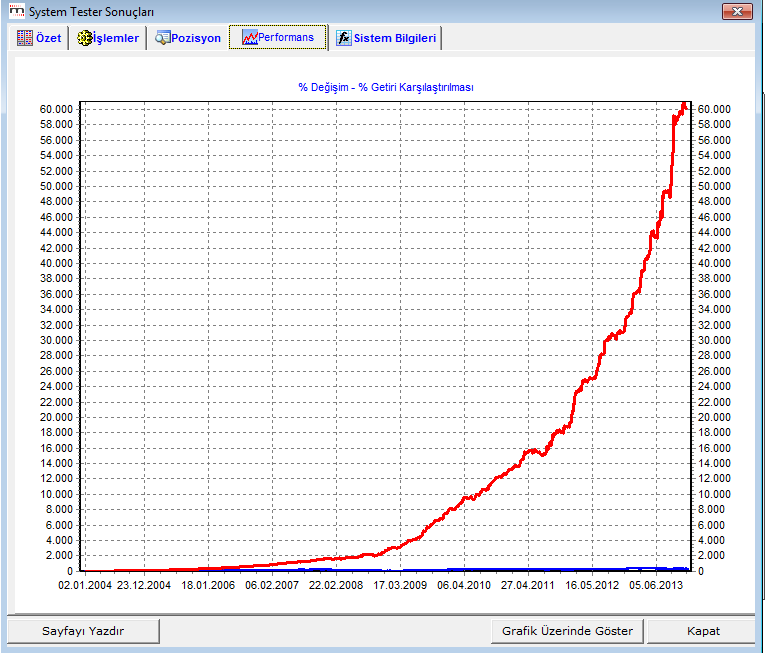Select the Performans tab

(278, 37)
